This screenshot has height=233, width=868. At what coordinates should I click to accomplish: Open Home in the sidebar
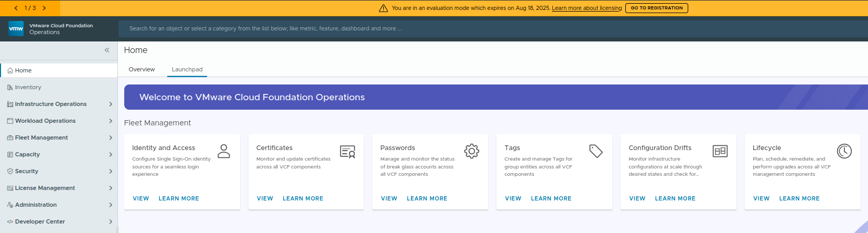point(59,70)
